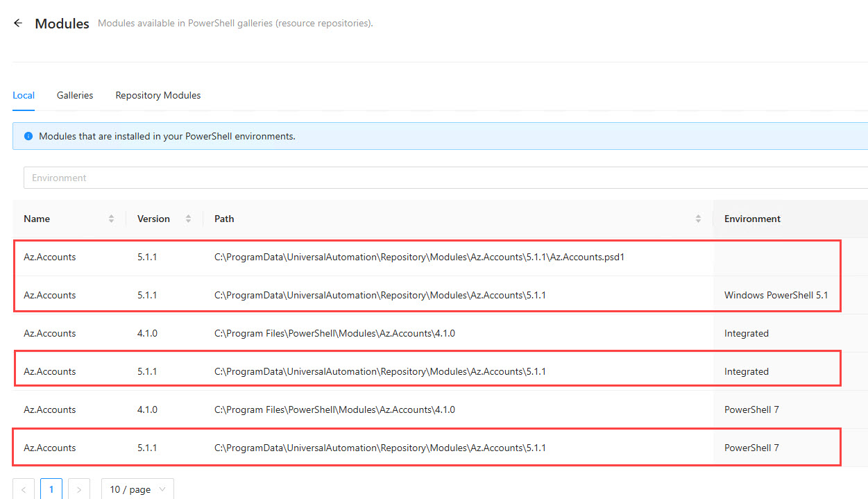Screen dimensions: 868x499
Task: Go to the next page with the right arrow
Action: (x=79, y=489)
